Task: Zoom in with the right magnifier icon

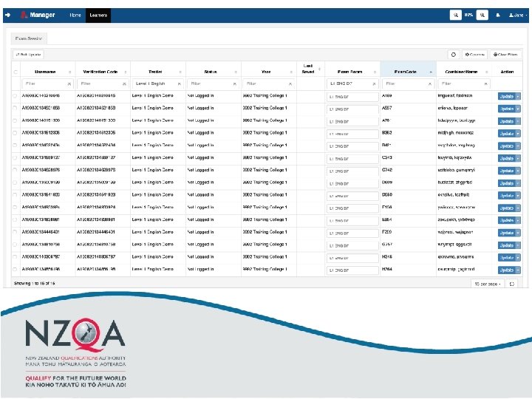Action: click(x=482, y=15)
